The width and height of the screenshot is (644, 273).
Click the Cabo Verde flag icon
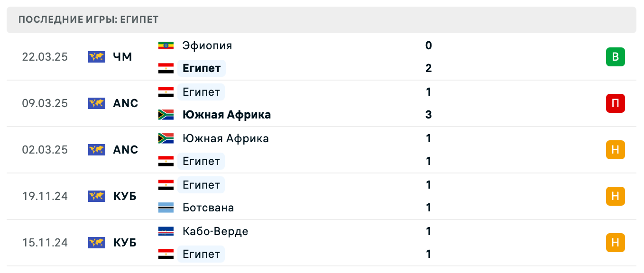click(x=166, y=231)
